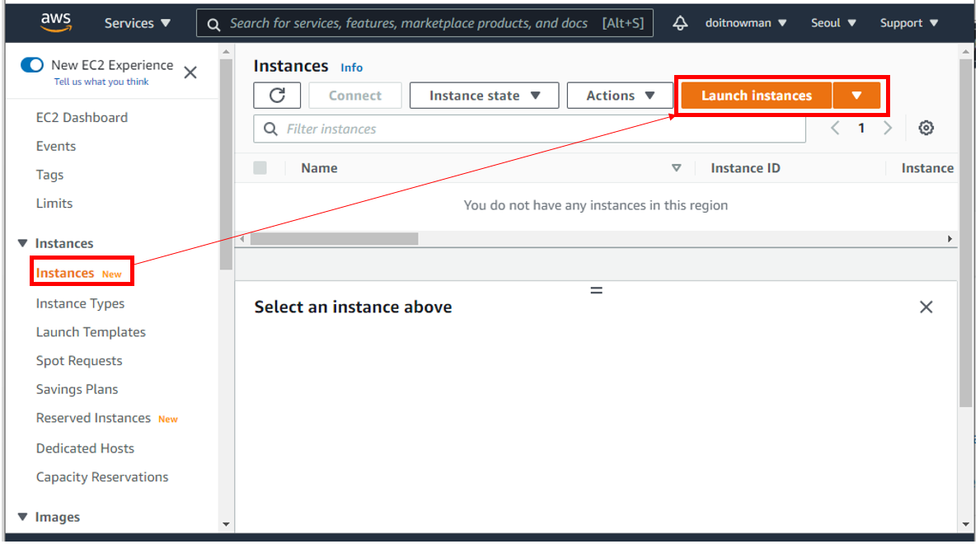Open Instance Types in sidebar

(80, 303)
